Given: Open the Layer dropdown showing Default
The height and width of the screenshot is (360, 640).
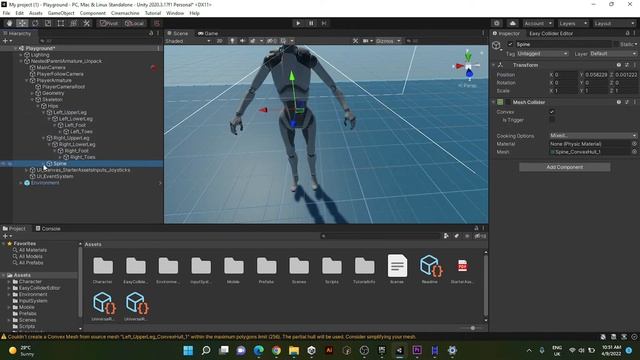Looking at the screenshot, I should pyautogui.click(x=613, y=53).
